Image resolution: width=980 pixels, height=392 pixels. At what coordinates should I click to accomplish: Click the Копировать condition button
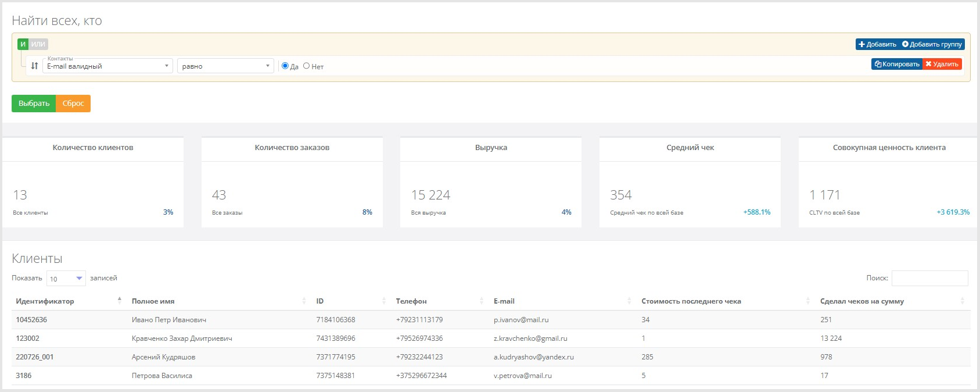tap(897, 64)
